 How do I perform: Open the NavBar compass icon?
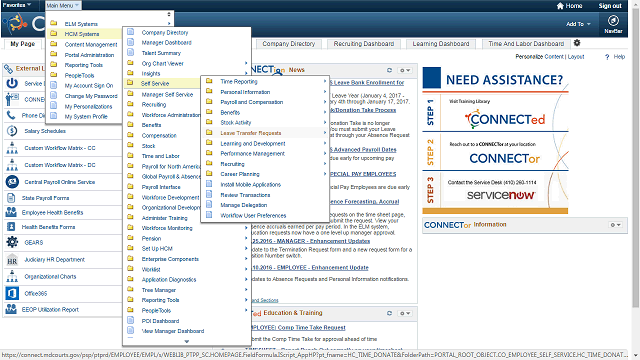pos(613,20)
